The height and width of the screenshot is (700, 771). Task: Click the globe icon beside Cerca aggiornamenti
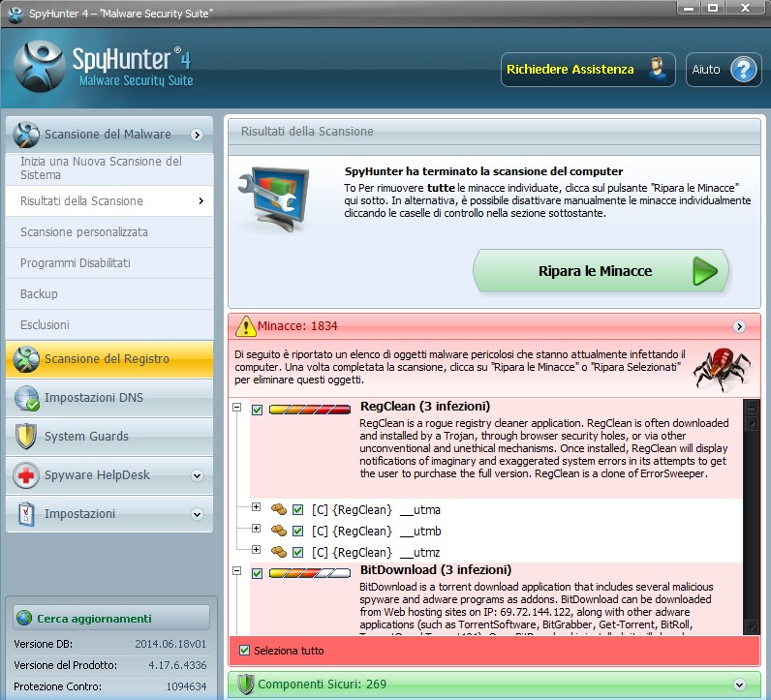point(24,618)
